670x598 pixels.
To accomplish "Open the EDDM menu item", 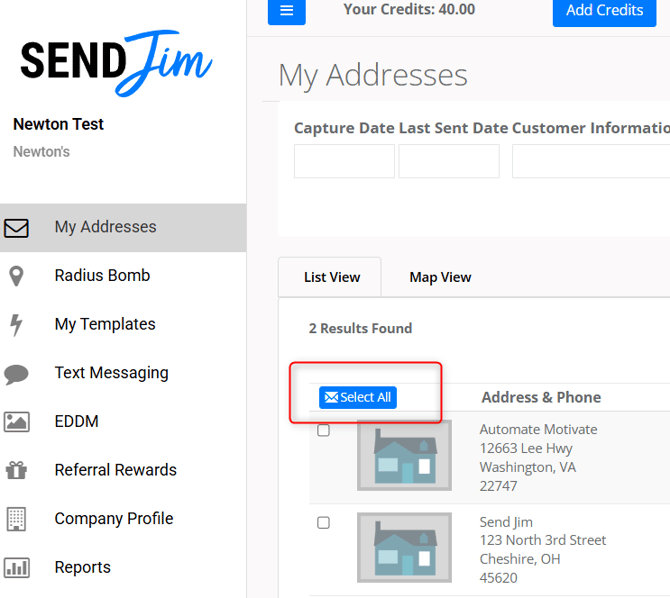I will click(x=123, y=421).
